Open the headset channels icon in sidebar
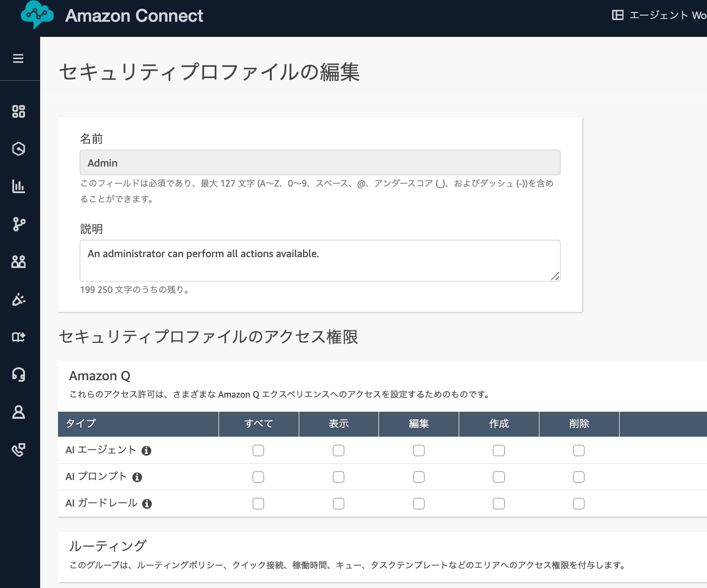The width and height of the screenshot is (707, 588). 18,374
